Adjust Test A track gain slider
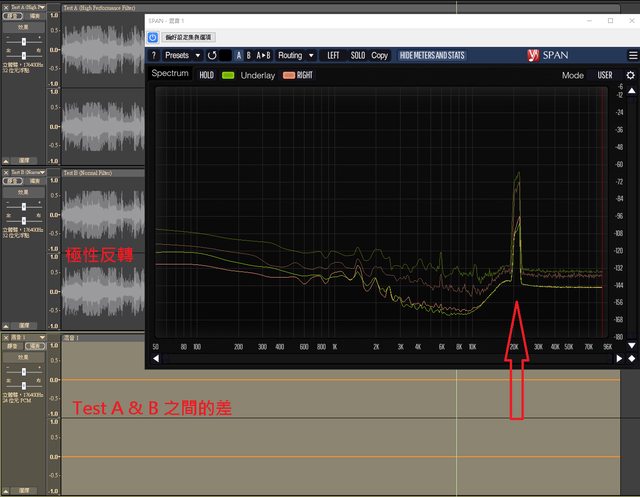Screen dimensions: 640x497 tap(24, 40)
